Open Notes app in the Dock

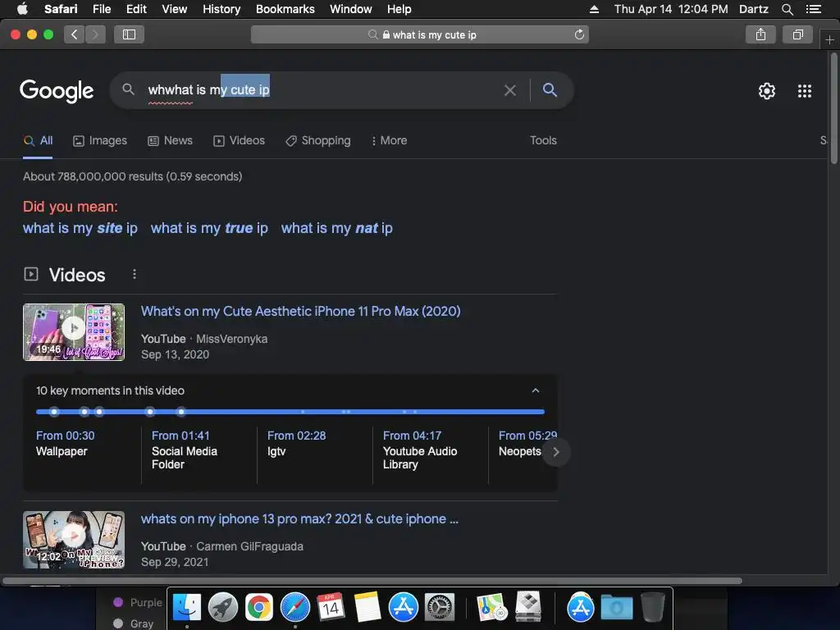pyautogui.click(x=367, y=608)
